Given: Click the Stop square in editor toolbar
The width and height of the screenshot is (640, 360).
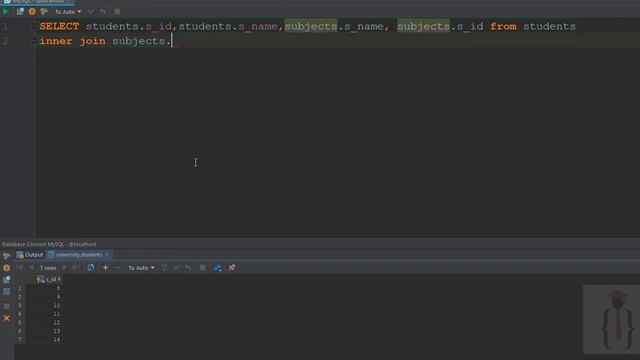Looking at the screenshot, I should click(117, 12).
